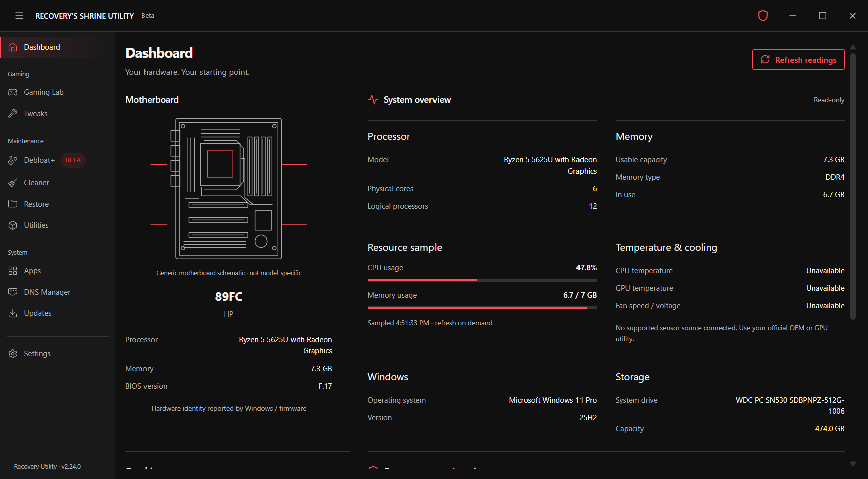Click the Refresh readings button
The image size is (868, 479).
(x=798, y=60)
